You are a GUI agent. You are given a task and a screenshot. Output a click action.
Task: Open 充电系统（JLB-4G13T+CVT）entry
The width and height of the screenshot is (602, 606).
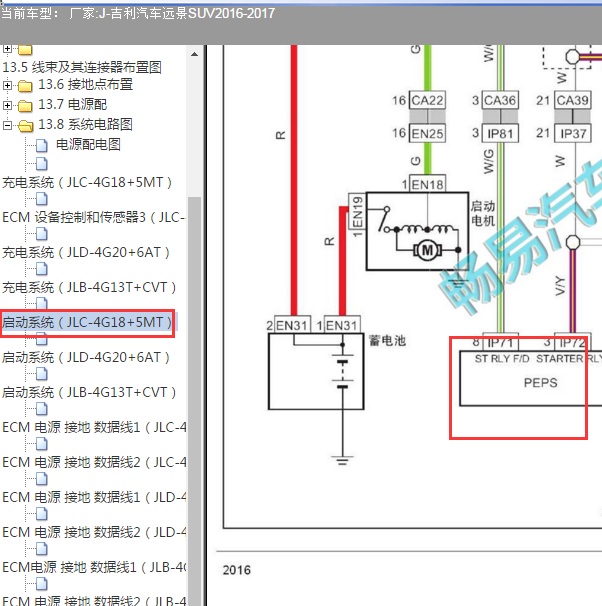coord(89,287)
